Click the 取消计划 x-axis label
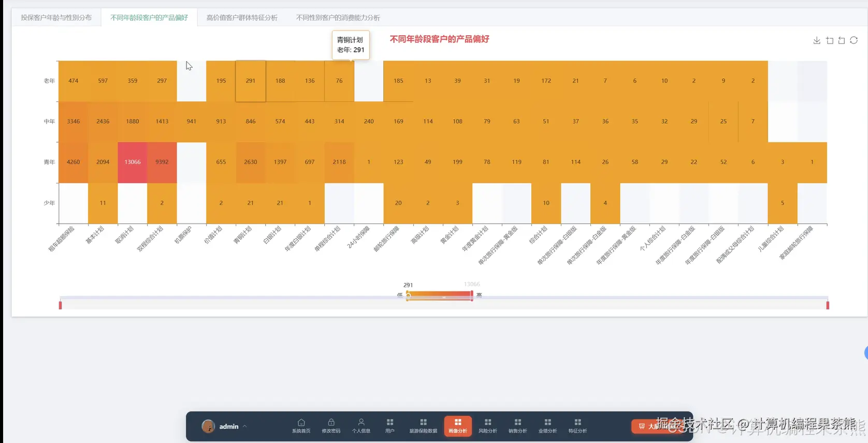Image resolution: width=868 pixels, height=443 pixels. pos(124,235)
